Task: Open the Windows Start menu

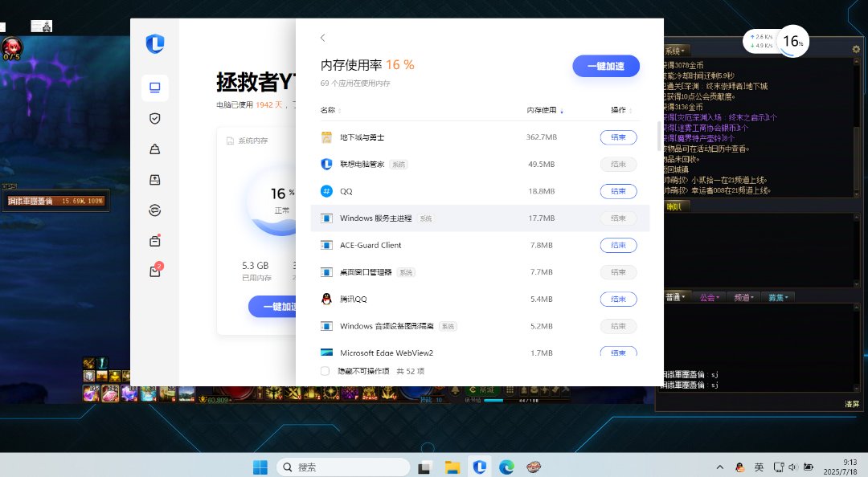Action: [x=260, y=467]
